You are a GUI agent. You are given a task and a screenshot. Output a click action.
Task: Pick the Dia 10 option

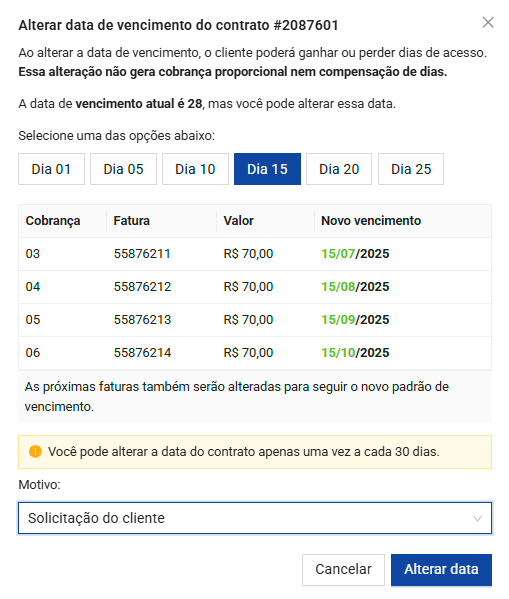click(x=195, y=169)
